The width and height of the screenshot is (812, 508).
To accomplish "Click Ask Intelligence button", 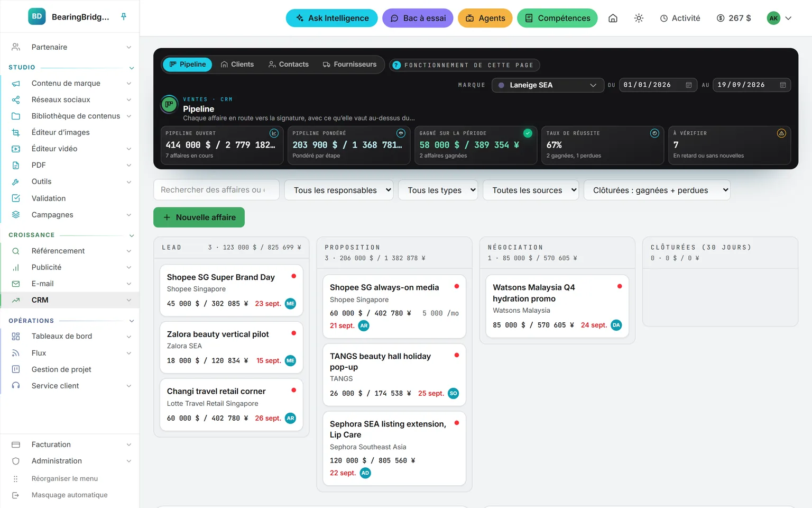I will 332,18.
